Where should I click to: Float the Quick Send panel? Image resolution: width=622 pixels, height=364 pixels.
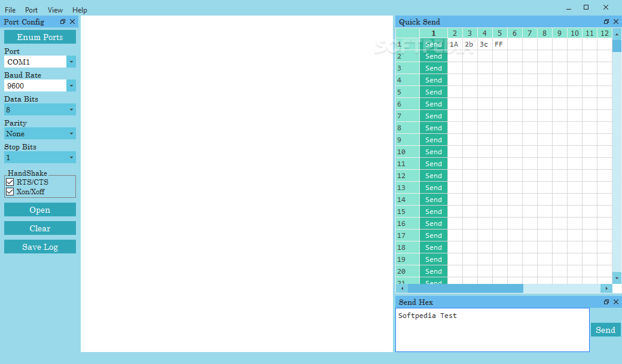[606, 22]
